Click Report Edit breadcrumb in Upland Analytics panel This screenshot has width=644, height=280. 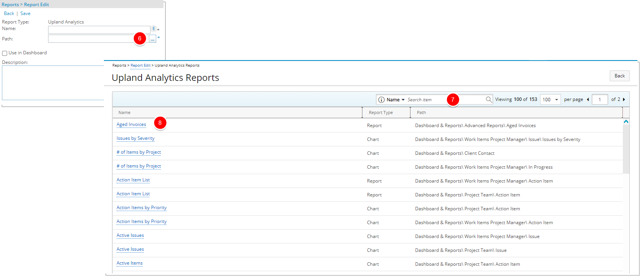tap(140, 65)
